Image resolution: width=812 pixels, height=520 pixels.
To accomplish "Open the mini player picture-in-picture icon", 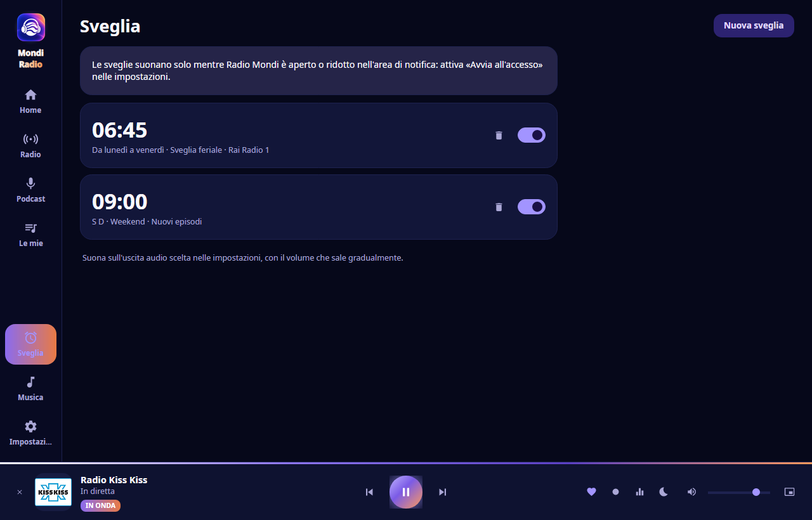I will click(x=789, y=491).
